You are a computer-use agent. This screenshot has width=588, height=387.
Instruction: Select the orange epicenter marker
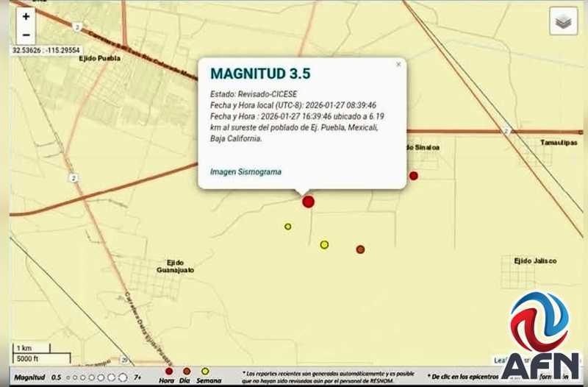click(x=360, y=249)
